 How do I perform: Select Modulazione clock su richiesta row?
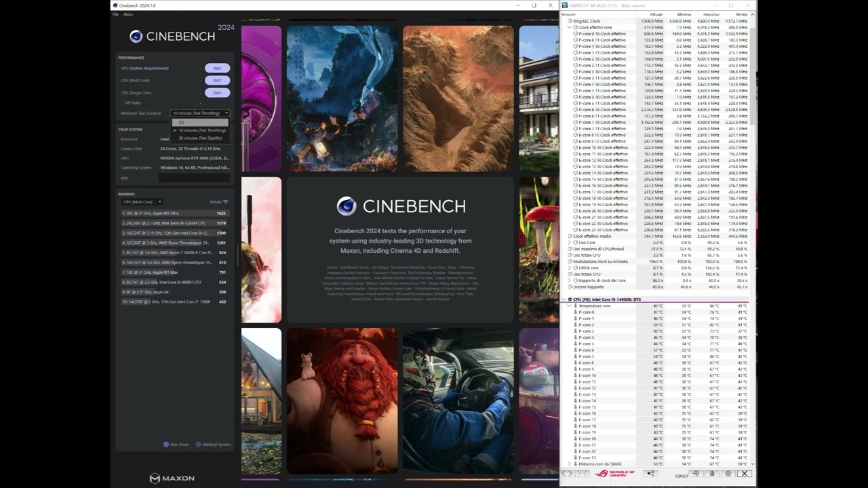(655, 262)
